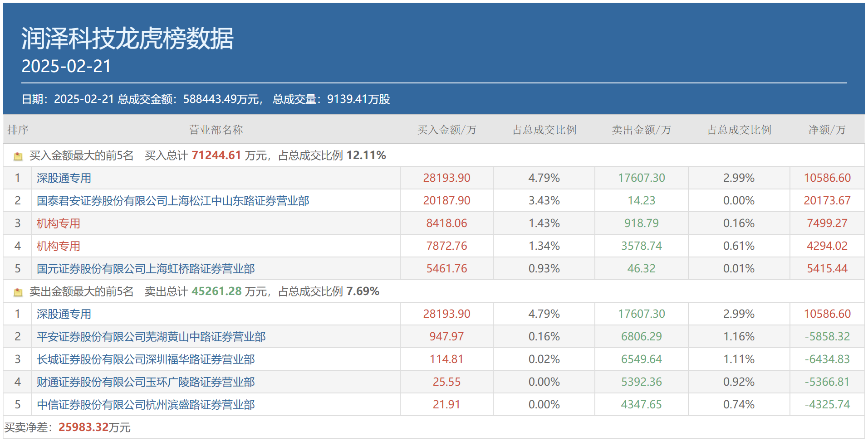This screenshot has height=441, width=868.
Task: Click 深股通专用 in the buy top-5 section
Action: pyautogui.click(x=64, y=178)
